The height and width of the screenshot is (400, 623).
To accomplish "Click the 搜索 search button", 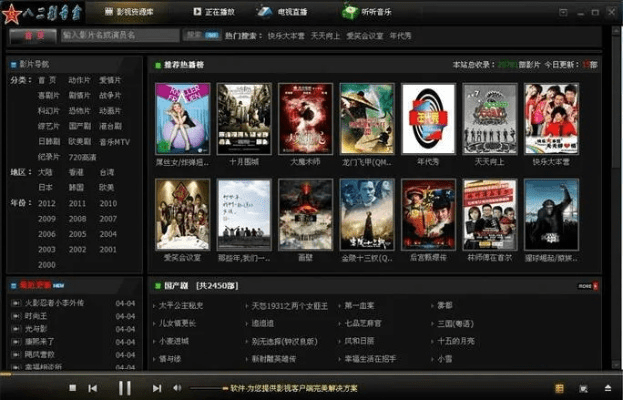I will pyautogui.click(x=194, y=34).
